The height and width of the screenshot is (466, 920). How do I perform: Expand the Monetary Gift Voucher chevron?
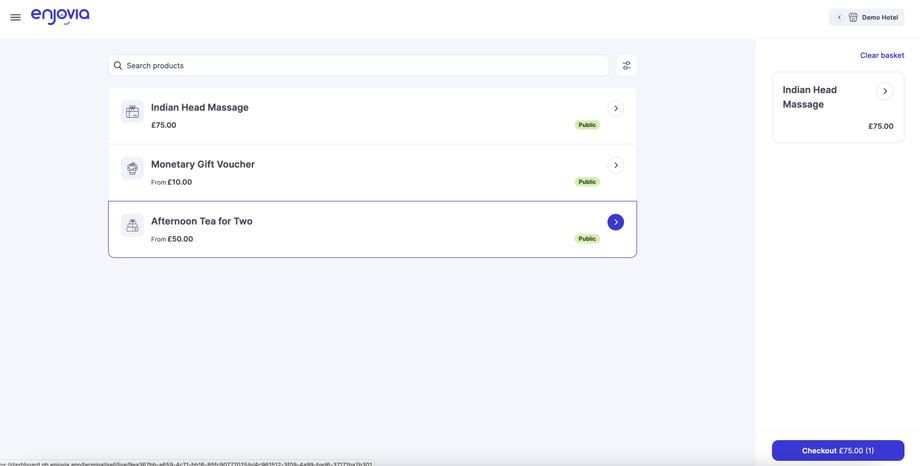[615, 165]
